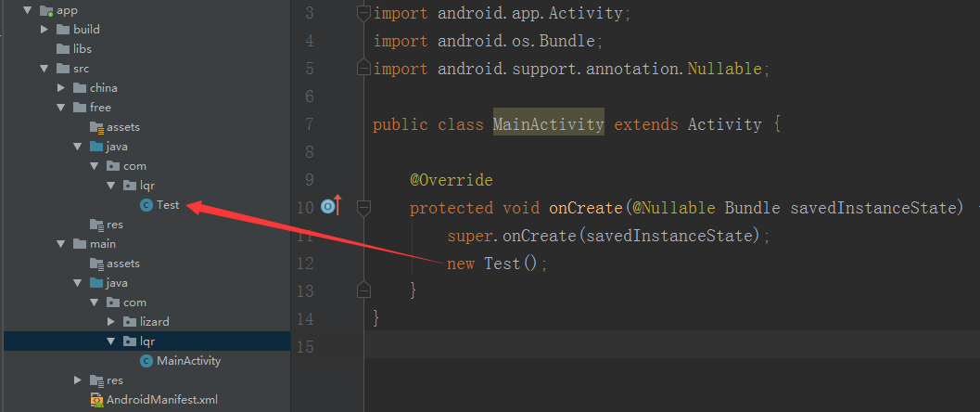Expand the china folder
The image size is (980, 412).
click(x=60, y=87)
